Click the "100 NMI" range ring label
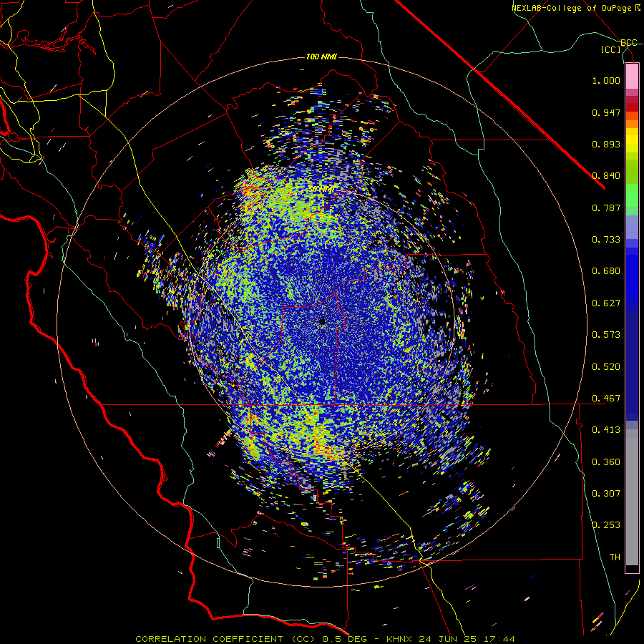 321,57
